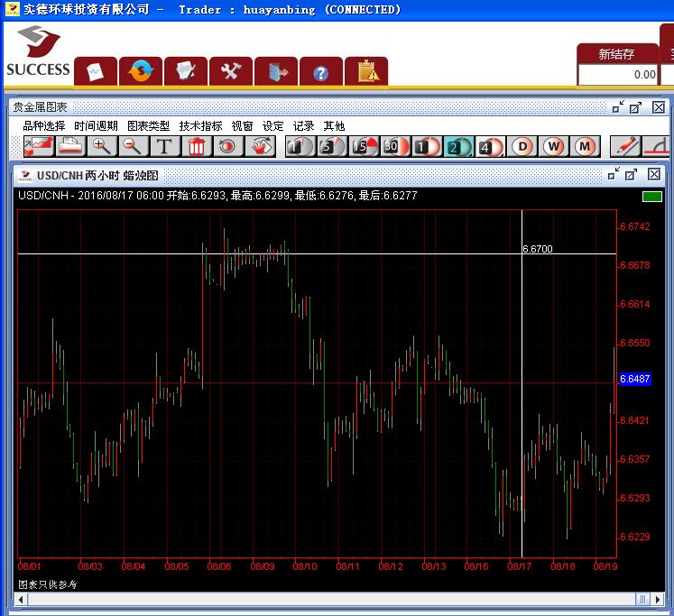Click the 08/17 date axis label

[519, 566]
